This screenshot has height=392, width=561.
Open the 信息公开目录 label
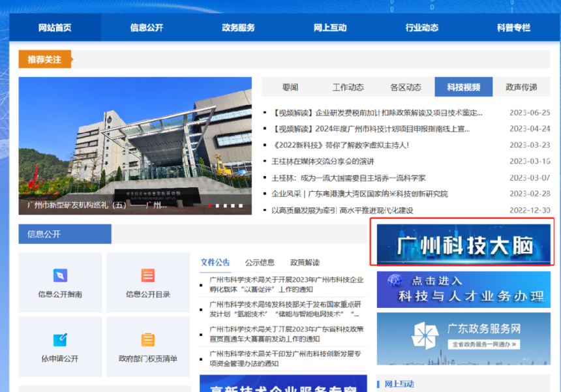[148, 294]
